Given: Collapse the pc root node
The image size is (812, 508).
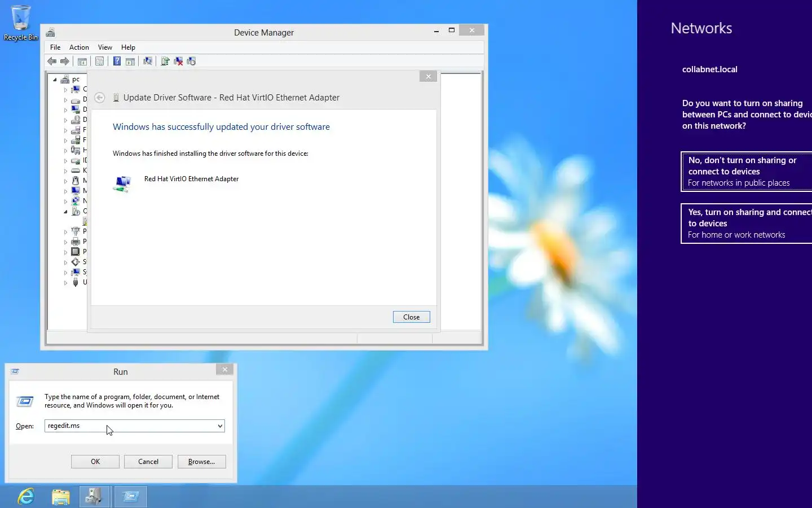Looking at the screenshot, I should pyautogui.click(x=55, y=80).
